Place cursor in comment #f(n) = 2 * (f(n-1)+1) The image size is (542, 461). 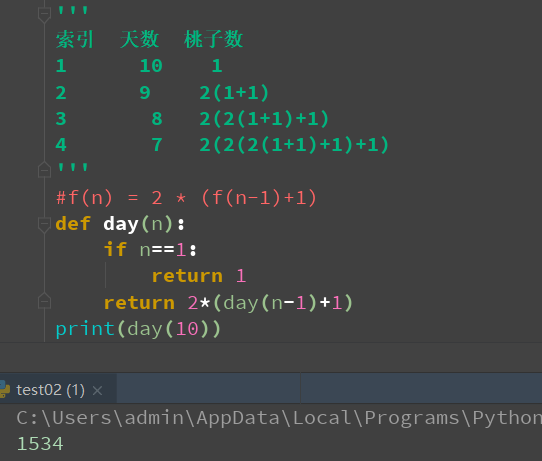pos(186,198)
